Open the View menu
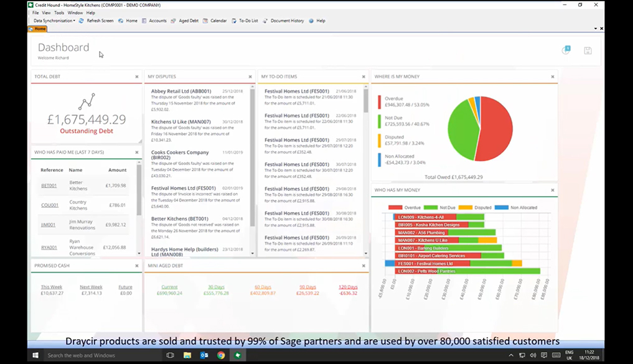This screenshot has width=633, height=364. 47,13
